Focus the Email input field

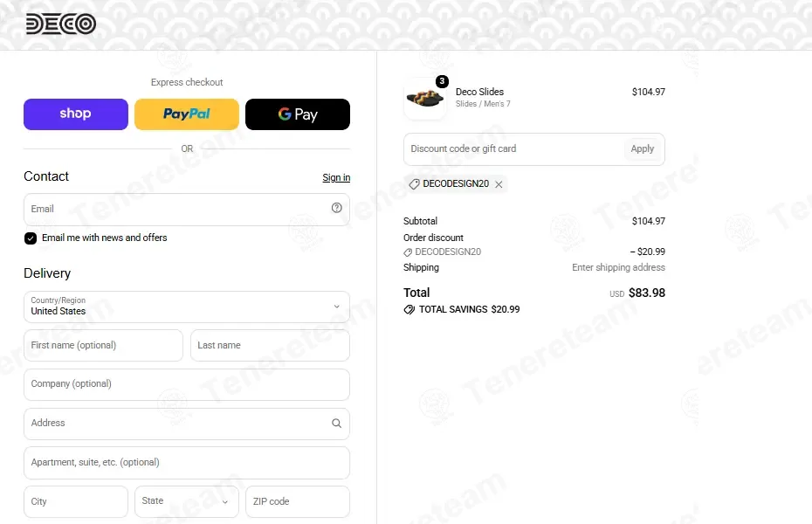coord(187,210)
